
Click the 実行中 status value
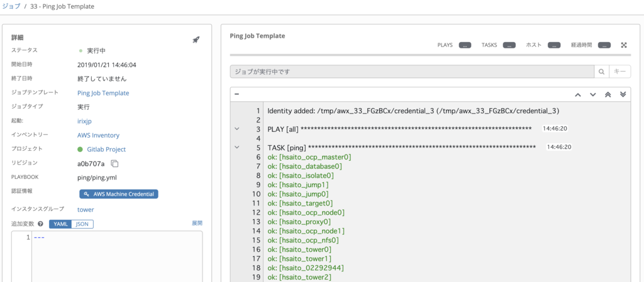[97, 51]
